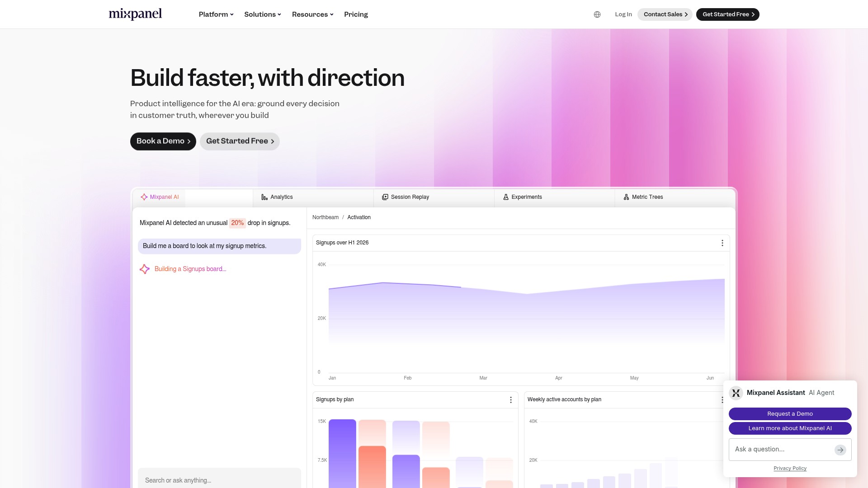This screenshot has width=868, height=488.
Task: Open the language globe selector
Action: [x=597, y=14]
